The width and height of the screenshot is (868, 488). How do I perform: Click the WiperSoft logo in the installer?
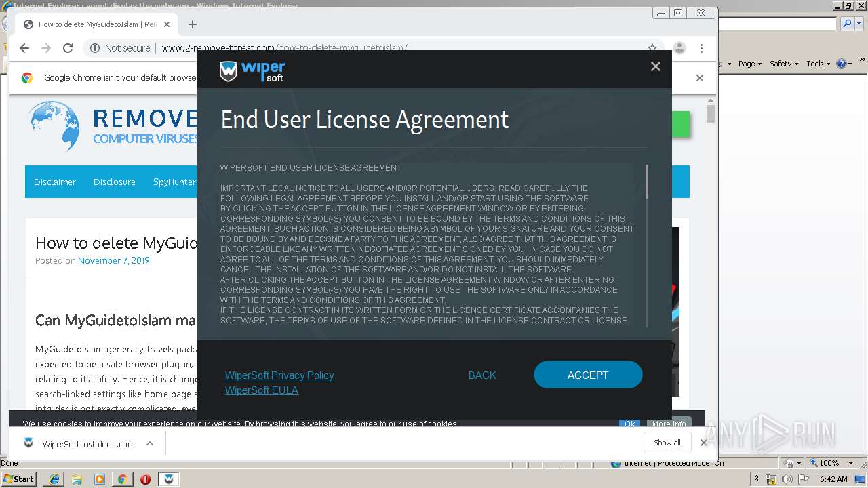click(252, 72)
